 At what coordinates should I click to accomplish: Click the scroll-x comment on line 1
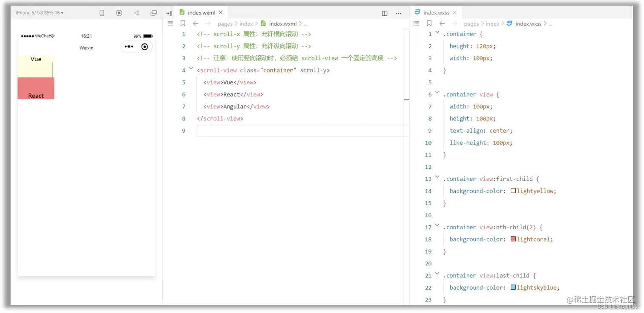pyautogui.click(x=254, y=34)
